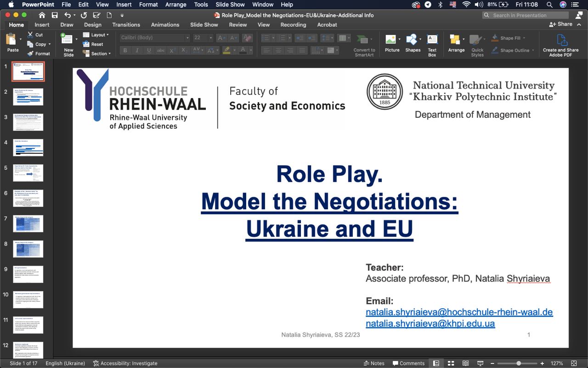Viewport: 588px width, 368px height.
Task: Open the Slide Show menu in menu bar
Action: [230, 5]
